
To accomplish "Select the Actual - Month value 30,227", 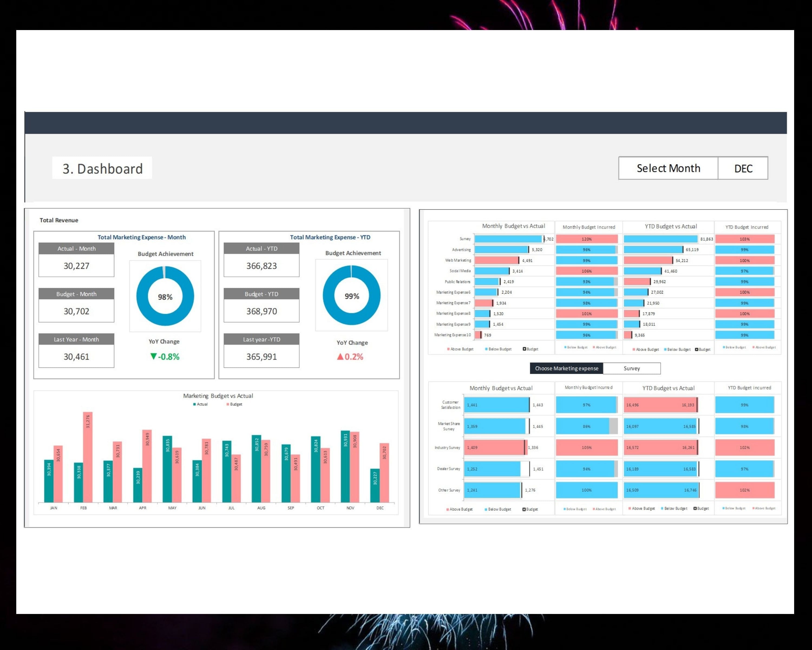I will [x=76, y=266].
